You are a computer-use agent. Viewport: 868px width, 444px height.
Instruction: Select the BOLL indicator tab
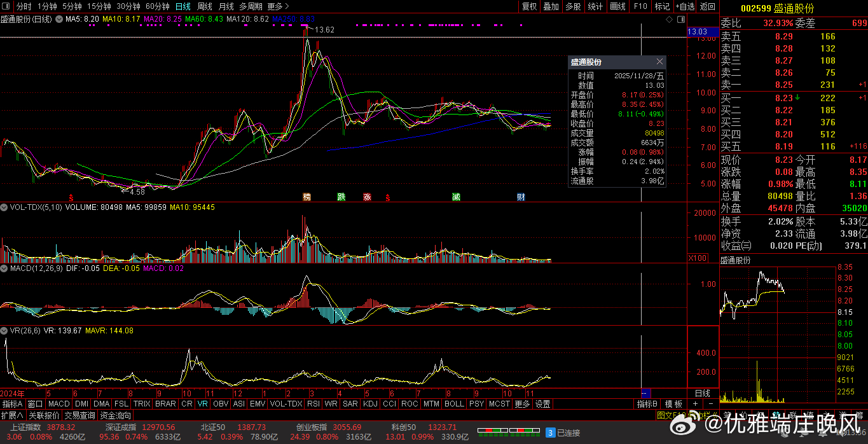coord(454,404)
